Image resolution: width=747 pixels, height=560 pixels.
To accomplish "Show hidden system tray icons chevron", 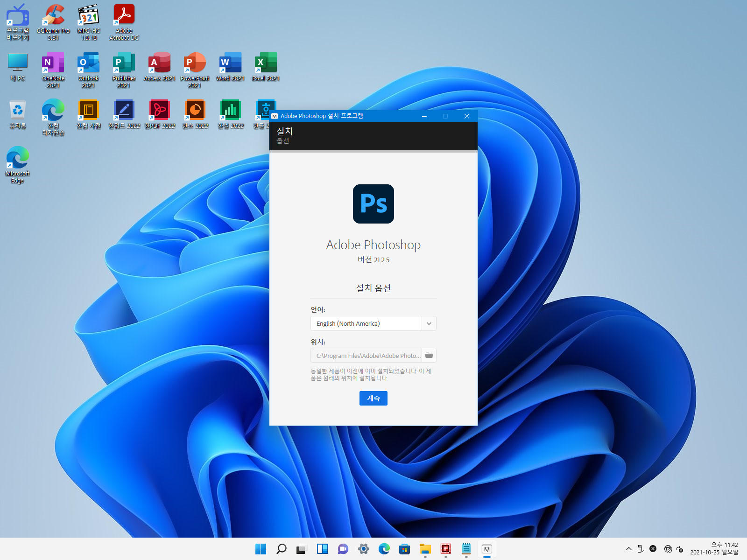I will (629, 549).
